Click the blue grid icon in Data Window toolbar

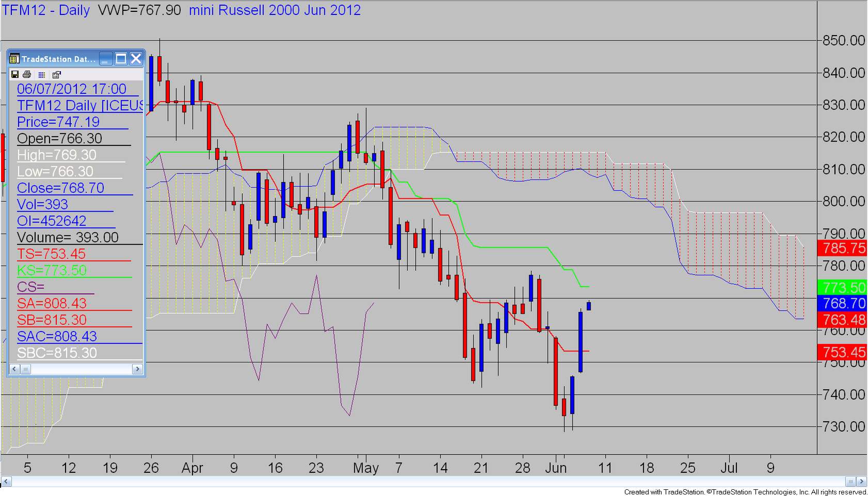coord(42,74)
